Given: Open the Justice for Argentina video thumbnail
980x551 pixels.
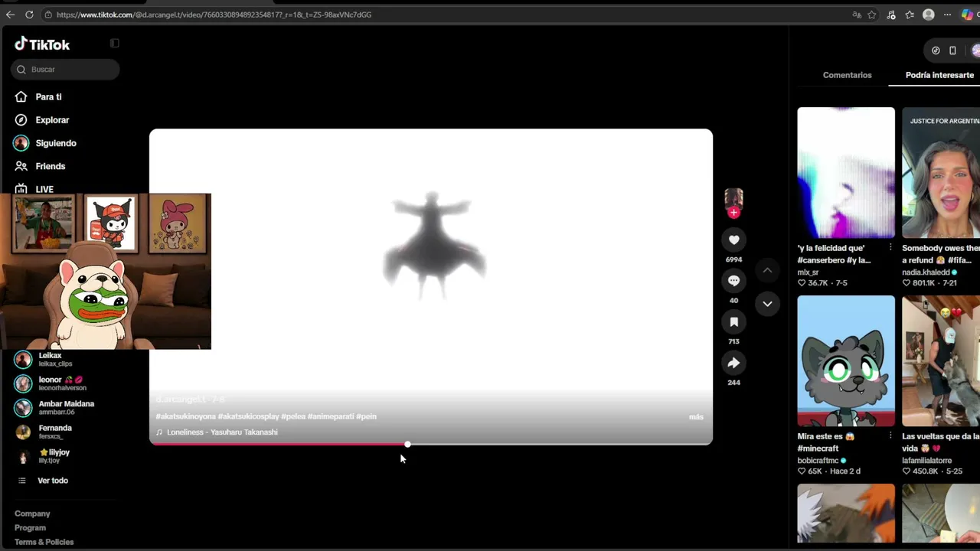Looking at the screenshot, I should (941, 173).
